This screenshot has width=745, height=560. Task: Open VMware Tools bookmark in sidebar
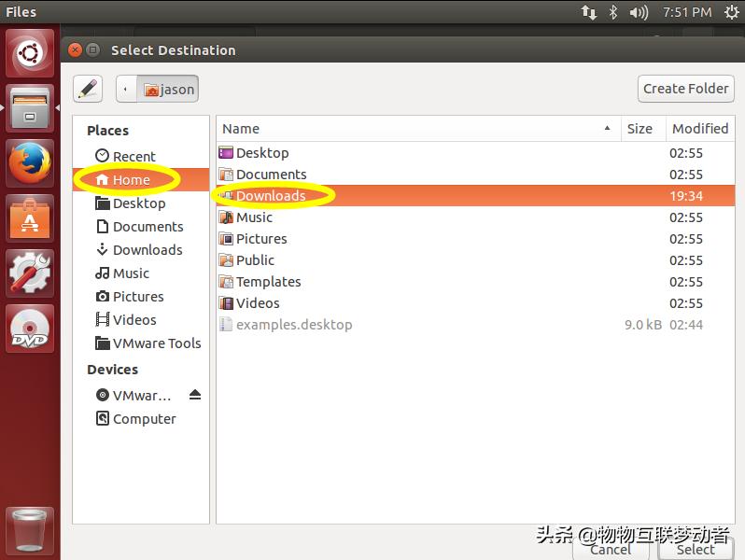click(141, 343)
